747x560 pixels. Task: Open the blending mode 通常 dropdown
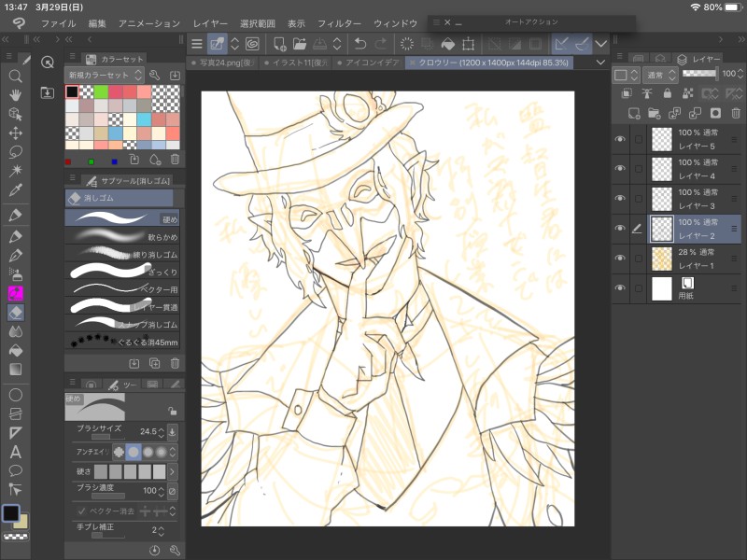coord(660,75)
